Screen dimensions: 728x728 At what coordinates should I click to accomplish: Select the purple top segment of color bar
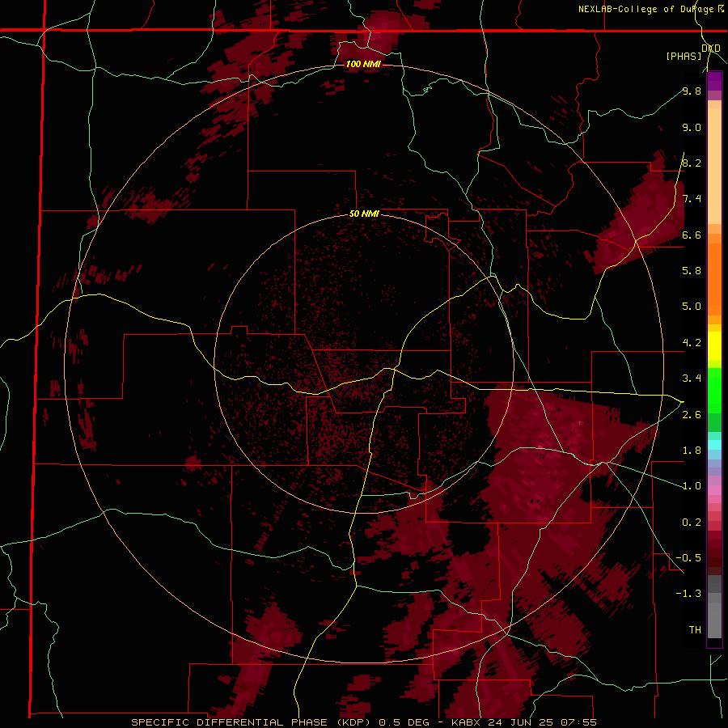[x=714, y=81]
